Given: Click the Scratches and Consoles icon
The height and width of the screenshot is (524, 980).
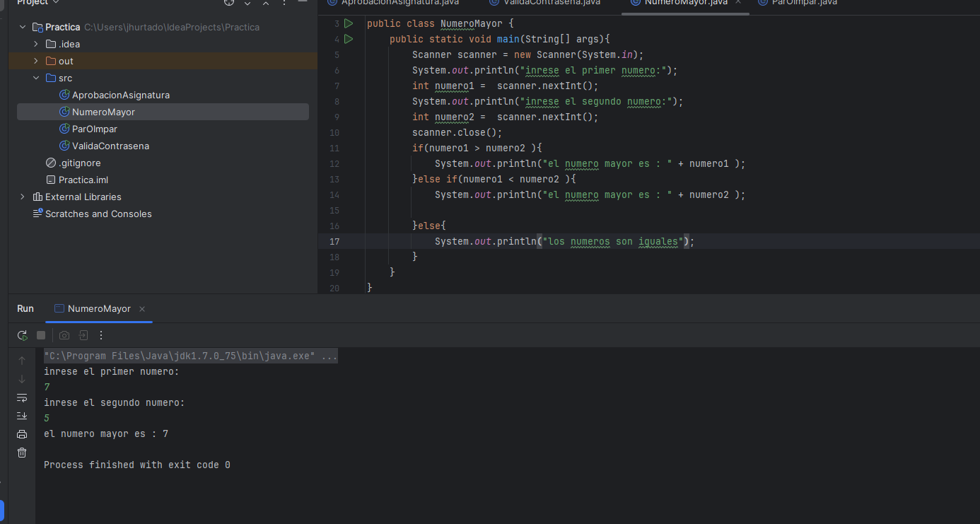Looking at the screenshot, I should (37, 214).
